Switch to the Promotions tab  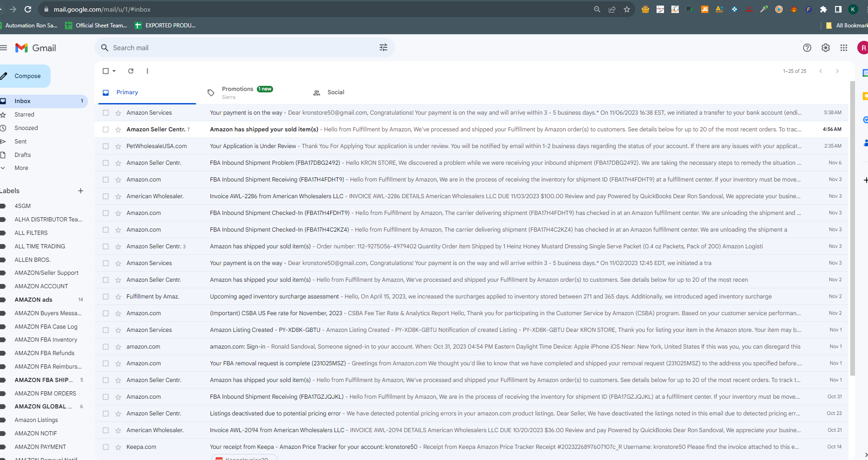[x=252, y=92]
